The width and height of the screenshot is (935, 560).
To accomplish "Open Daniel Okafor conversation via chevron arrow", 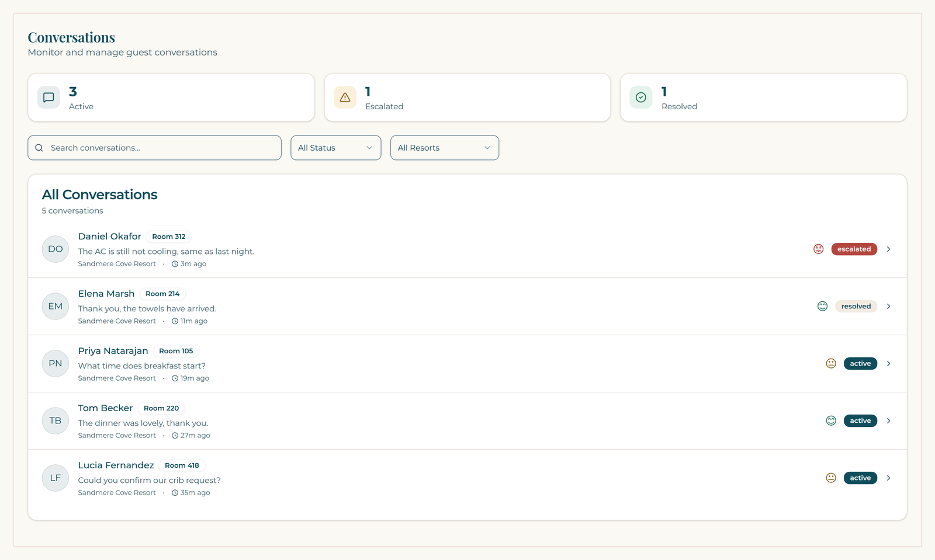I will [888, 249].
